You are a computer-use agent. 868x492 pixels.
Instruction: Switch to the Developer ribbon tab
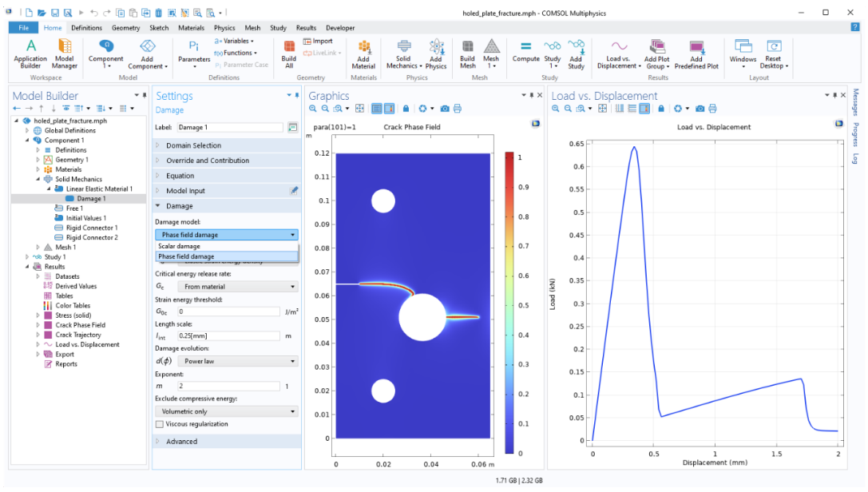tap(340, 28)
